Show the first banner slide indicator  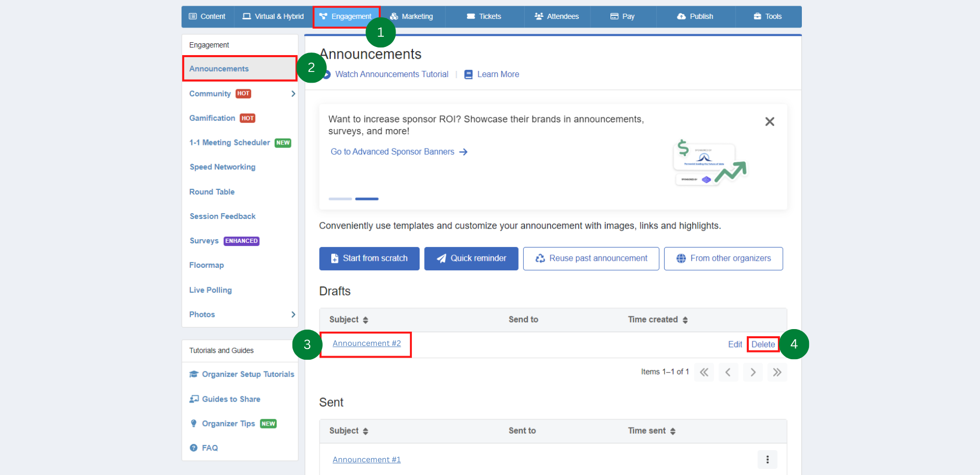[340, 199]
